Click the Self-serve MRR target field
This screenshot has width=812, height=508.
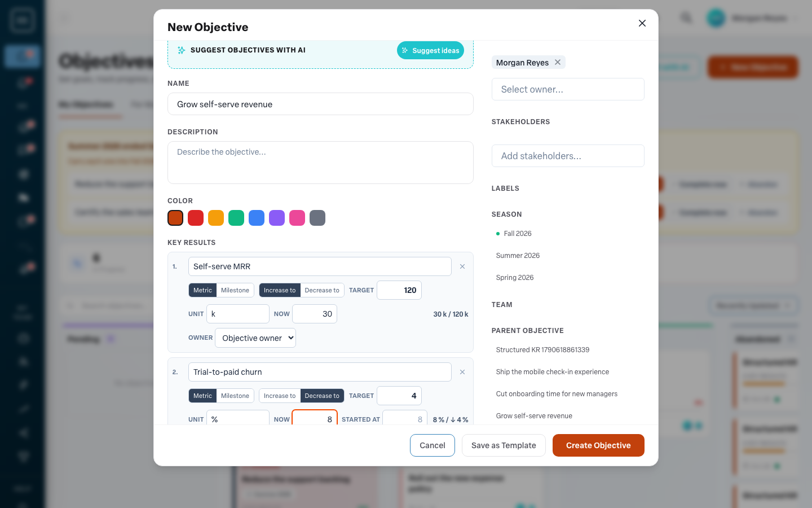point(399,290)
